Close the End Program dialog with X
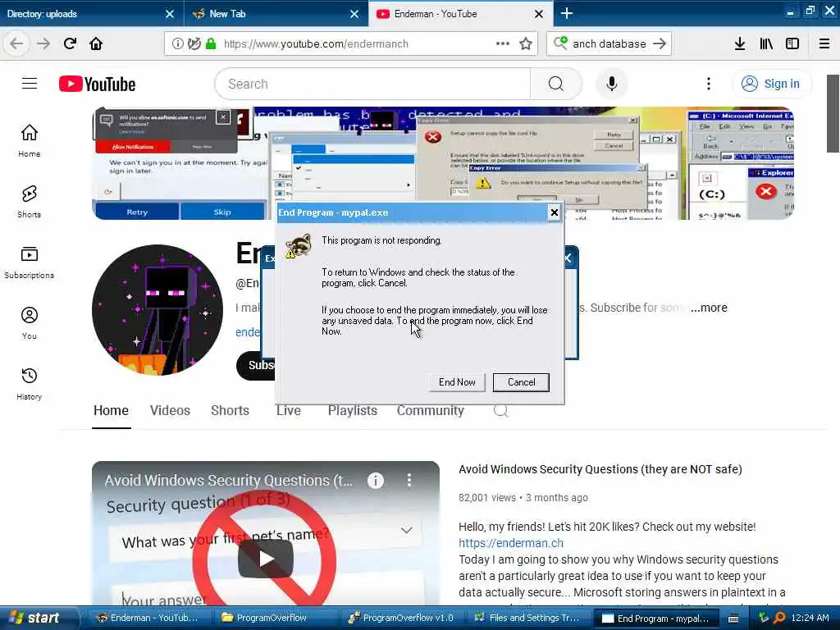 click(x=555, y=212)
